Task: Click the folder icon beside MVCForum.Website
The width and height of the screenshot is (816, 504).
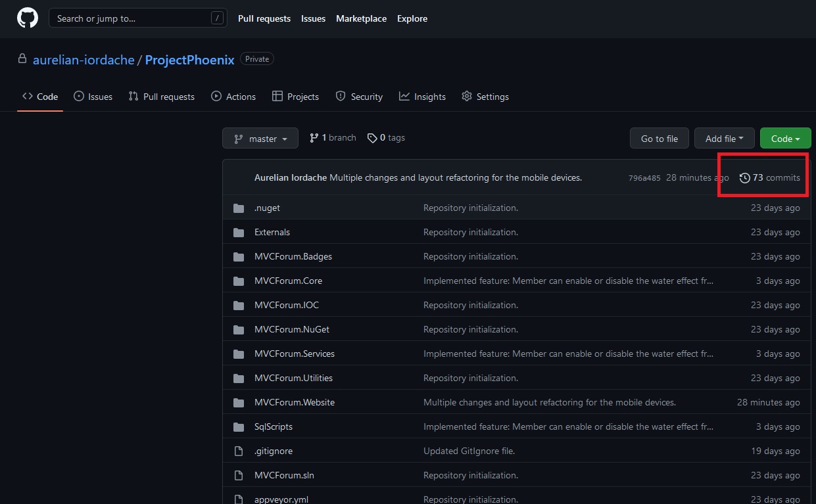Action: pyautogui.click(x=239, y=403)
